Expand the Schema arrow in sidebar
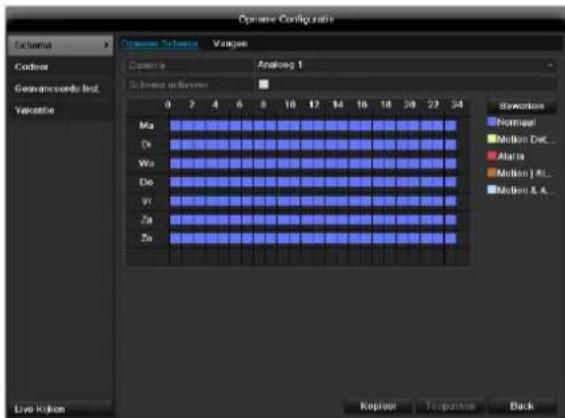This screenshot has width=565, height=418. point(106,45)
